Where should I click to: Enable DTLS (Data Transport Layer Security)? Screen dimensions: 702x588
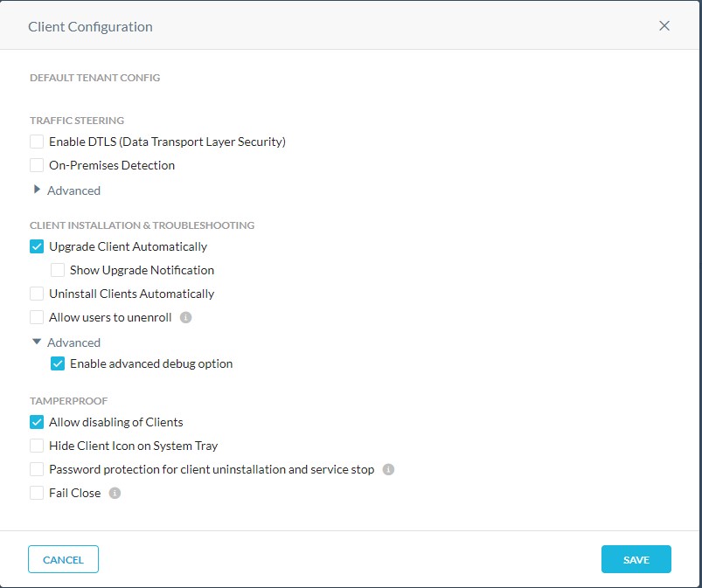tap(36, 141)
